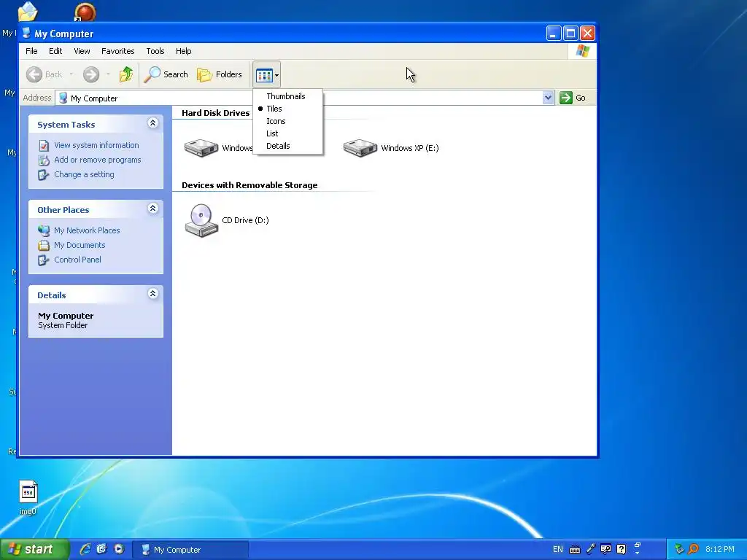Viewport: 747px width, 560px height.
Task: Maximize the My Computer window
Action: [570, 34]
